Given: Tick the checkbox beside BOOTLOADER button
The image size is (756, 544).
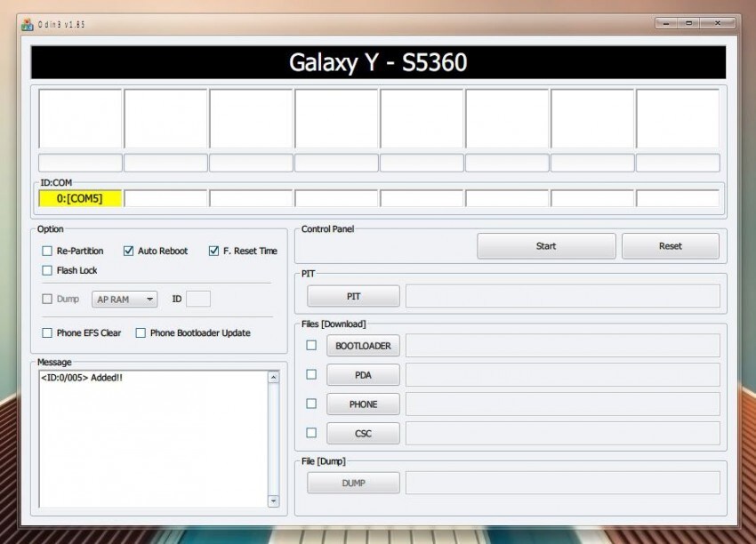Looking at the screenshot, I should [311, 345].
